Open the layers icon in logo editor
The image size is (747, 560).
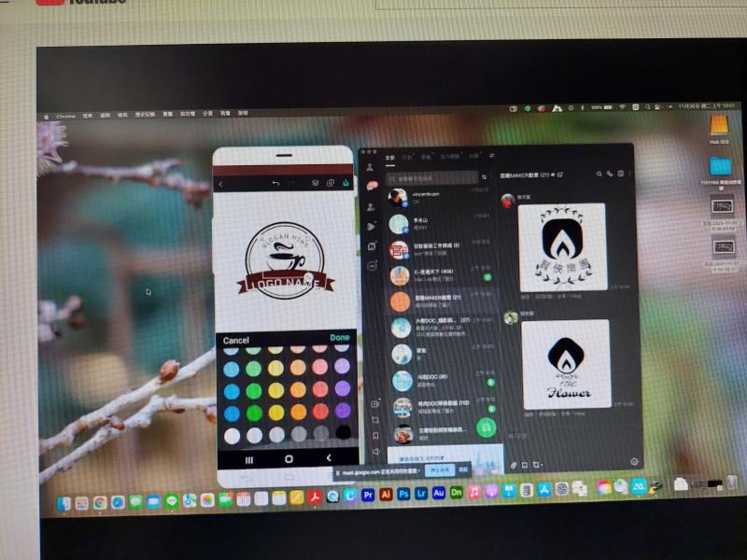(x=316, y=183)
